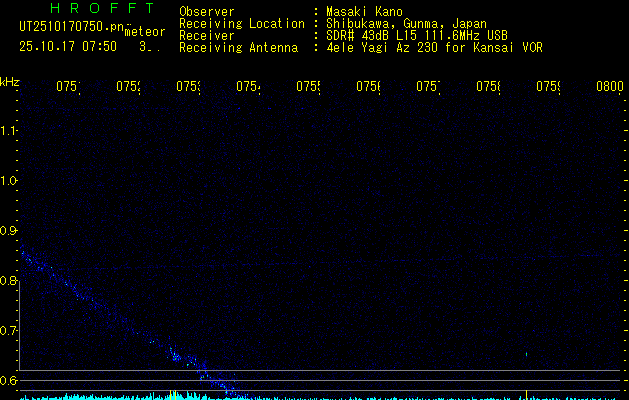
Task: Click location text Shibukawa, Gunma, Japan
Action: tap(406, 24)
